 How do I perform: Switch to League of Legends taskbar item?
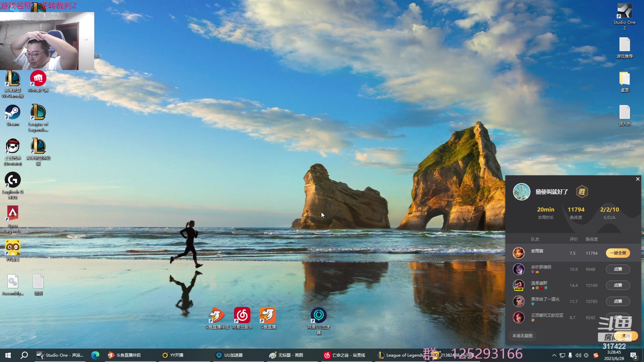[401, 355]
